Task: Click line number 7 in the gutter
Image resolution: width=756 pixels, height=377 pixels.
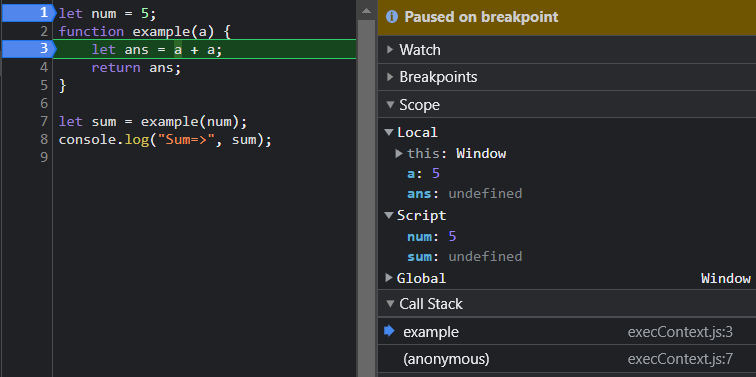Action: [x=44, y=121]
